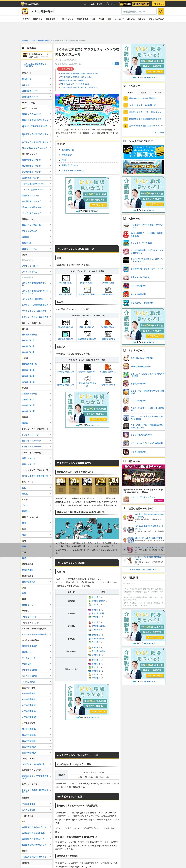The width and height of the screenshot is (186, 868).
Task: Click the search field 攻略情報を探してみよう
Action: pos(139,11)
